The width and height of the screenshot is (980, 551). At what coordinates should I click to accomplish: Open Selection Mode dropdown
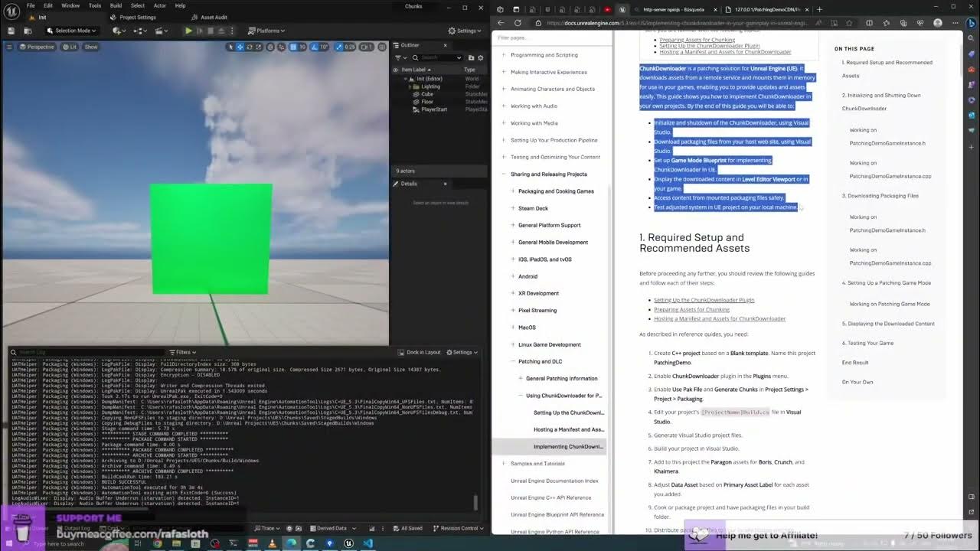point(72,31)
